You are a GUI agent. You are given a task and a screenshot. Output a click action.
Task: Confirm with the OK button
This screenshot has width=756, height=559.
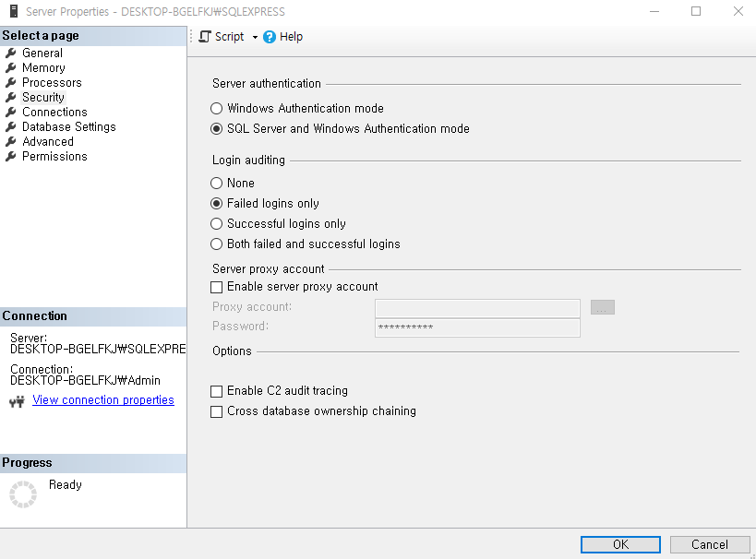(620, 544)
